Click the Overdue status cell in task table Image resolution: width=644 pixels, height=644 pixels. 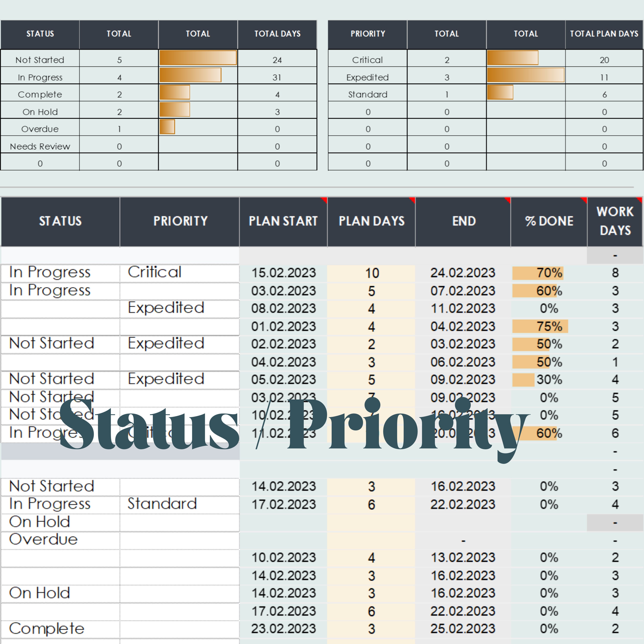(x=60, y=540)
